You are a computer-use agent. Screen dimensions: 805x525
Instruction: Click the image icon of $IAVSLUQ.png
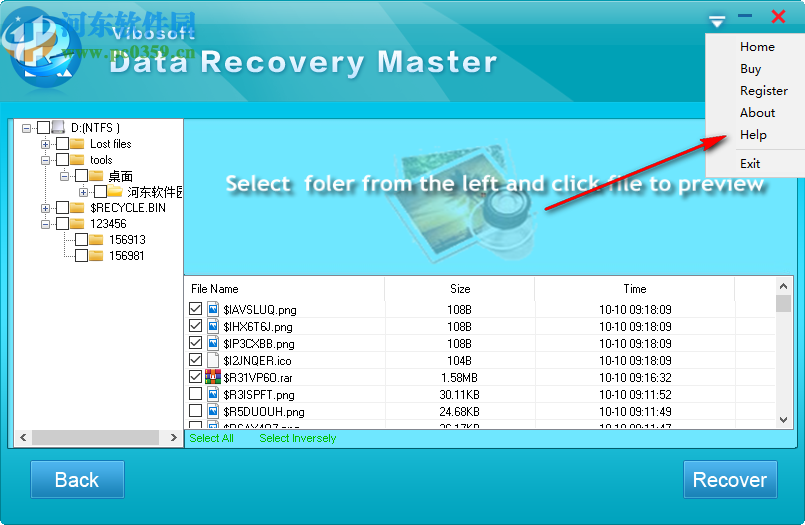click(x=213, y=309)
